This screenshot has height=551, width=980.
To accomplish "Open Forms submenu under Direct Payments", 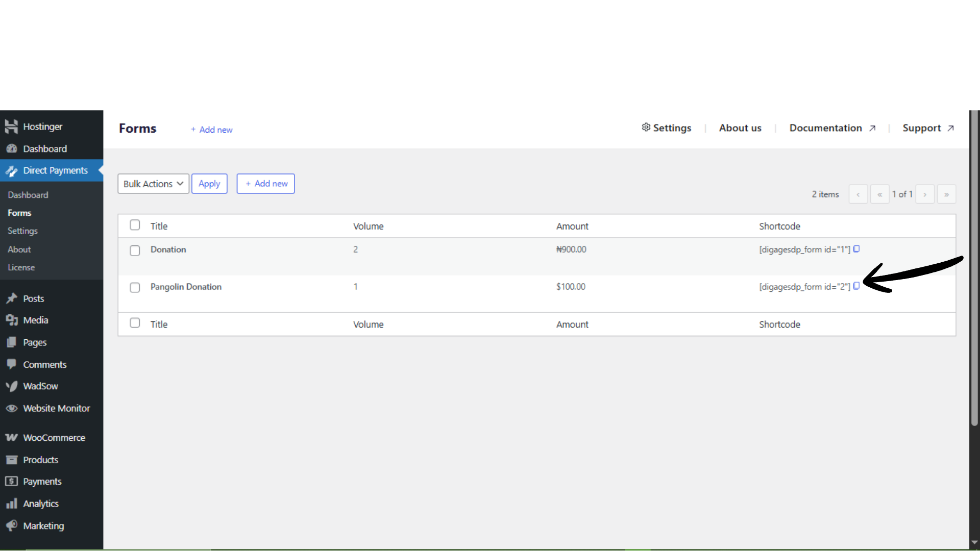I will [19, 213].
